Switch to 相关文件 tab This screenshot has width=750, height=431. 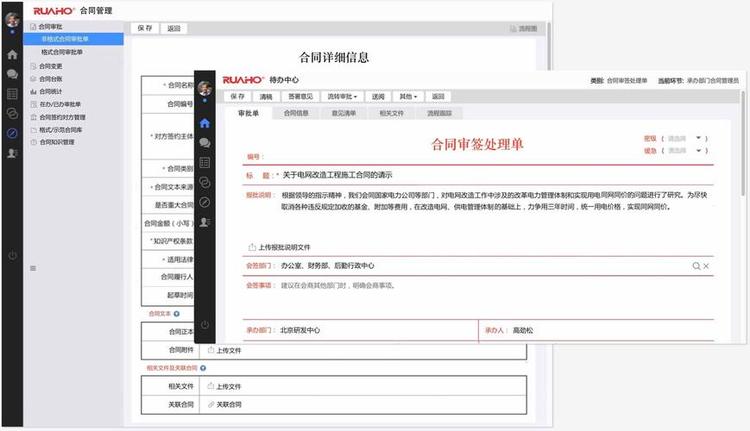click(x=392, y=113)
